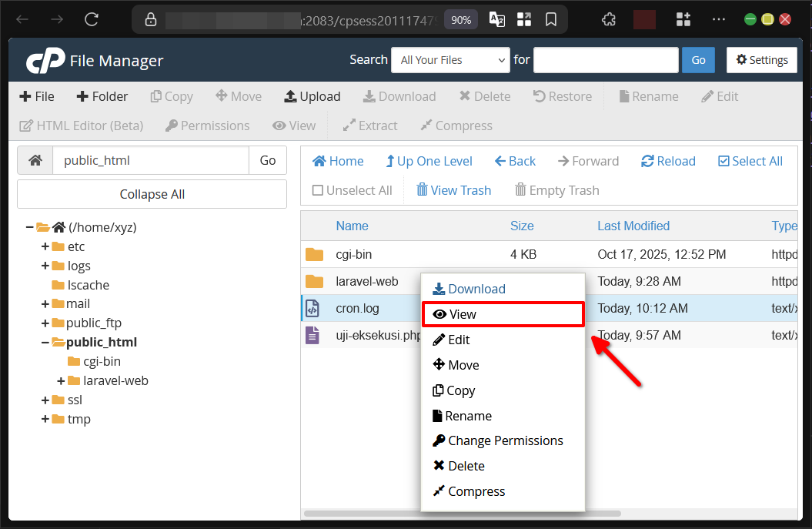Click the search text input field

tap(605, 60)
